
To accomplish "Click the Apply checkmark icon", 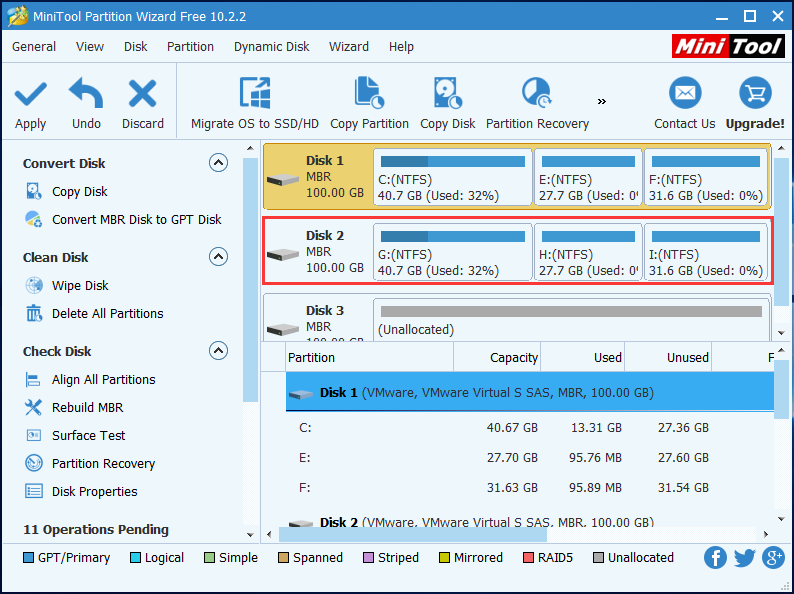I will (x=30, y=94).
